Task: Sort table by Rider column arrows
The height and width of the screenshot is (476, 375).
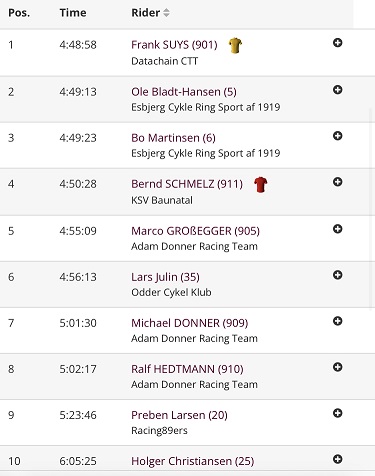Action: [166, 13]
